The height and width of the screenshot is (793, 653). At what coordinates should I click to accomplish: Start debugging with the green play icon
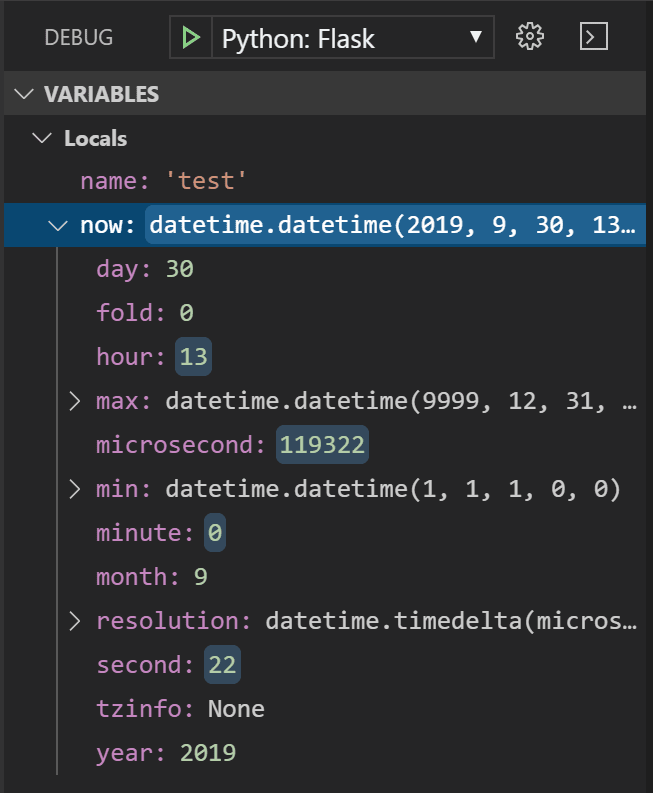190,39
